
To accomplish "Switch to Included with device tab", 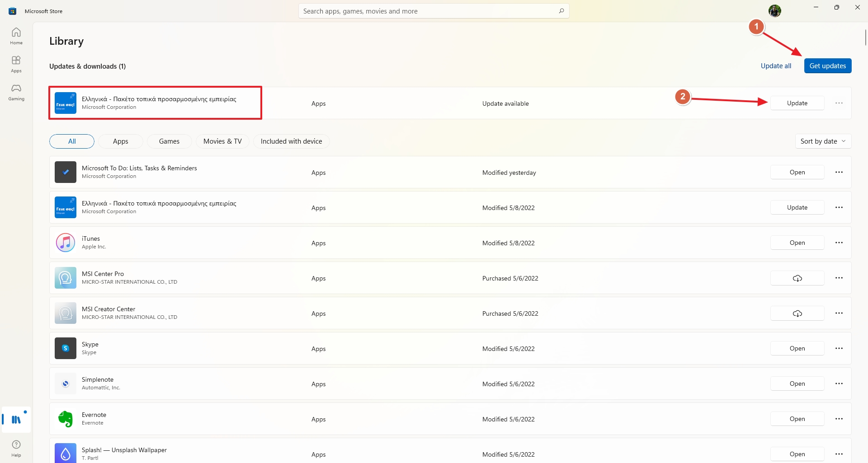I will point(291,141).
